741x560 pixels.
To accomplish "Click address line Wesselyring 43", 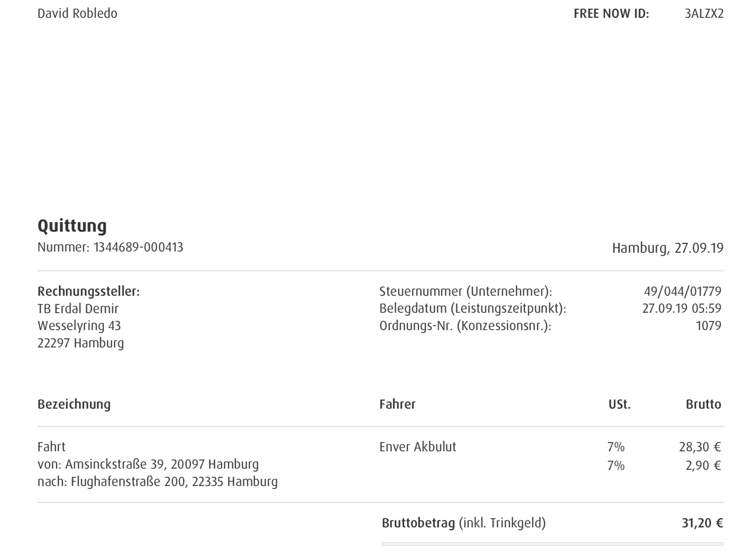I will 79,326.
